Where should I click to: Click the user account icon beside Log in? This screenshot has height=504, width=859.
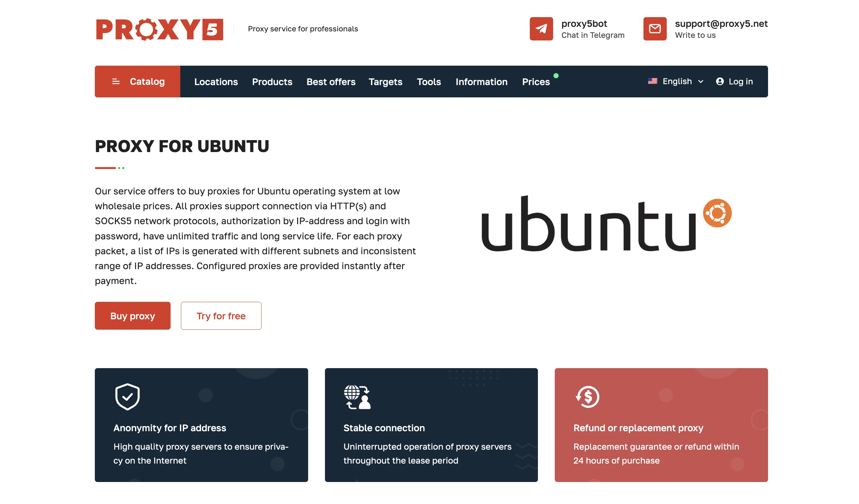(720, 82)
